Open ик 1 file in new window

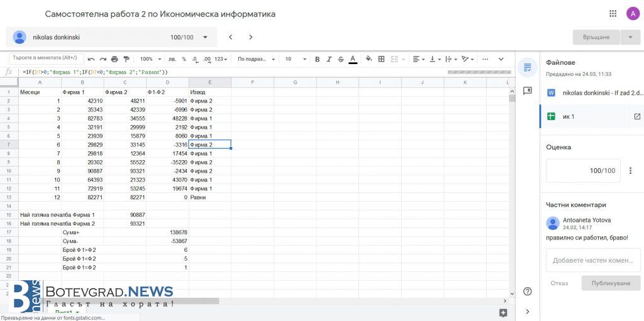point(636,116)
